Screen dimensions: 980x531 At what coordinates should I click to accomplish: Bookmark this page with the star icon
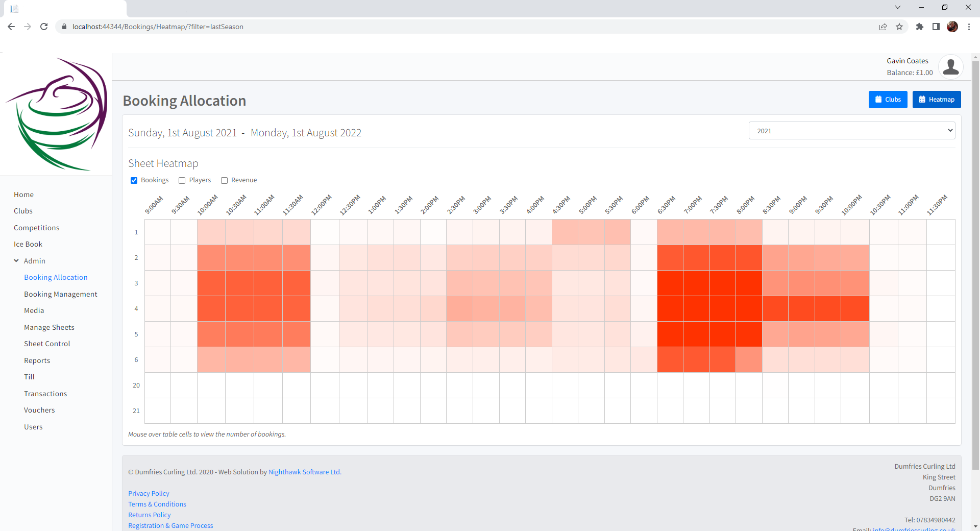[x=899, y=27]
